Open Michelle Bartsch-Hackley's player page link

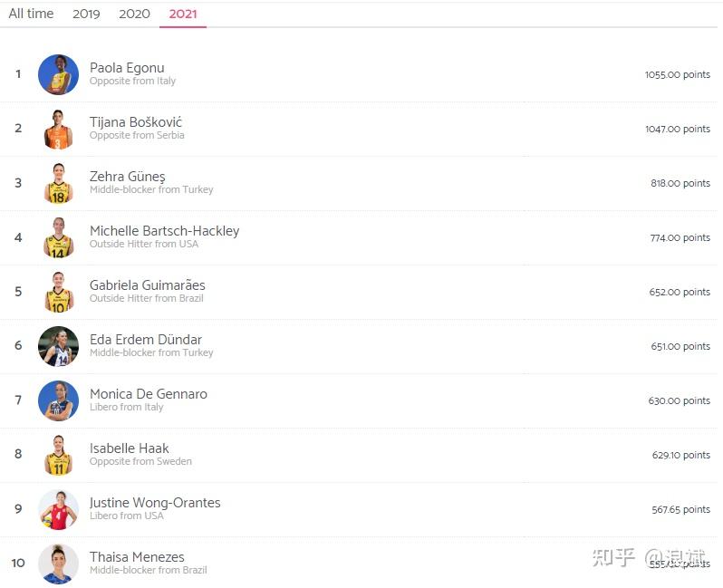click(164, 231)
